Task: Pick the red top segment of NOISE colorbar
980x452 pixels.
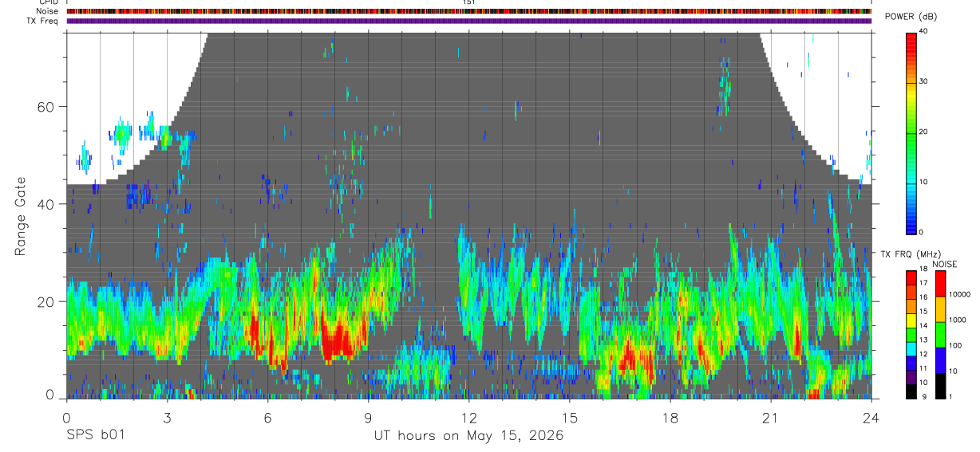Action: click(940, 284)
